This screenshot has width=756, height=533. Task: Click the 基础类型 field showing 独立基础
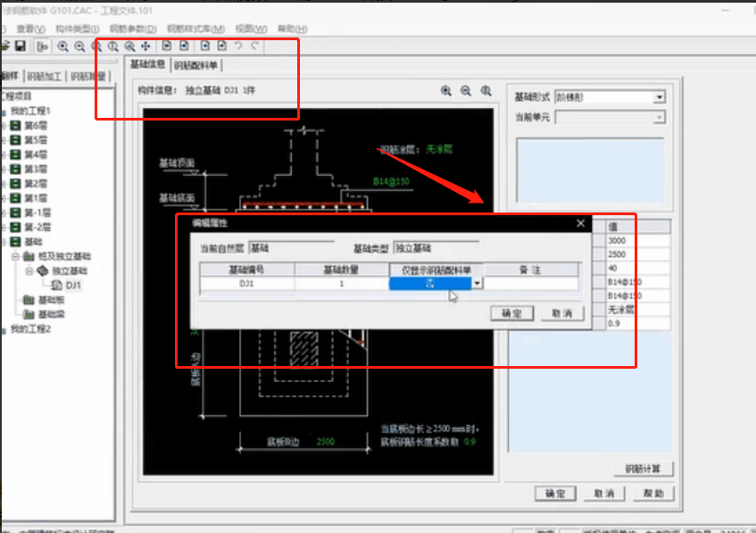click(x=436, y=248)
